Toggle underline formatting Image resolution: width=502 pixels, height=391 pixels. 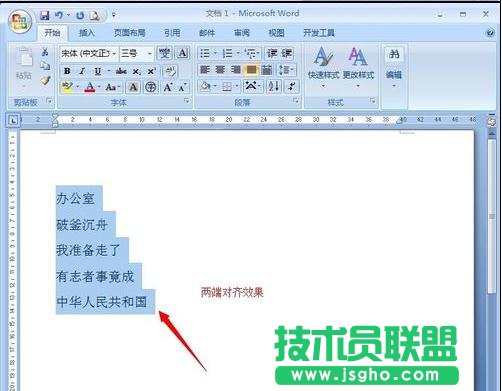[97, 71]
